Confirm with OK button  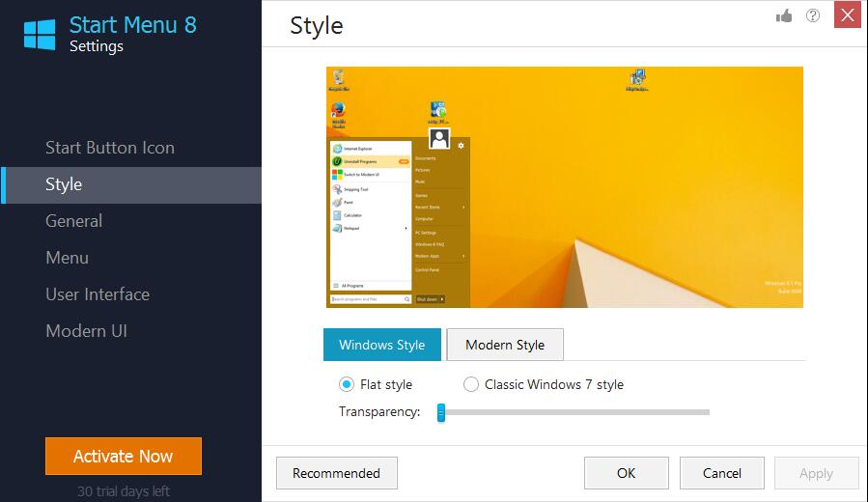[x=626, y=473]
